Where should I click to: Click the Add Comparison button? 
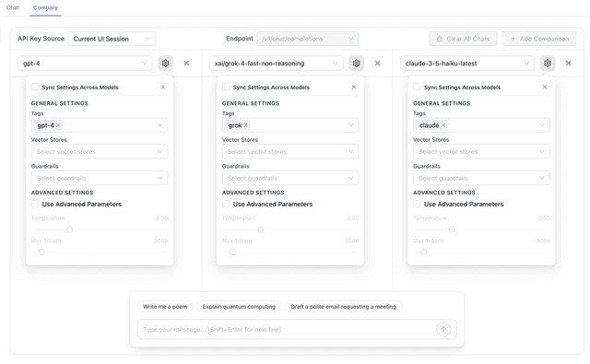(x=539, y=39)
